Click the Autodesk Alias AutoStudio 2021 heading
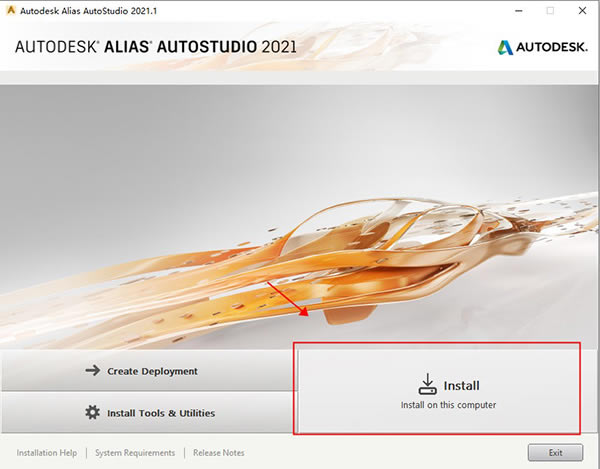Screen dimensions: 600x469 pos(156,47)
